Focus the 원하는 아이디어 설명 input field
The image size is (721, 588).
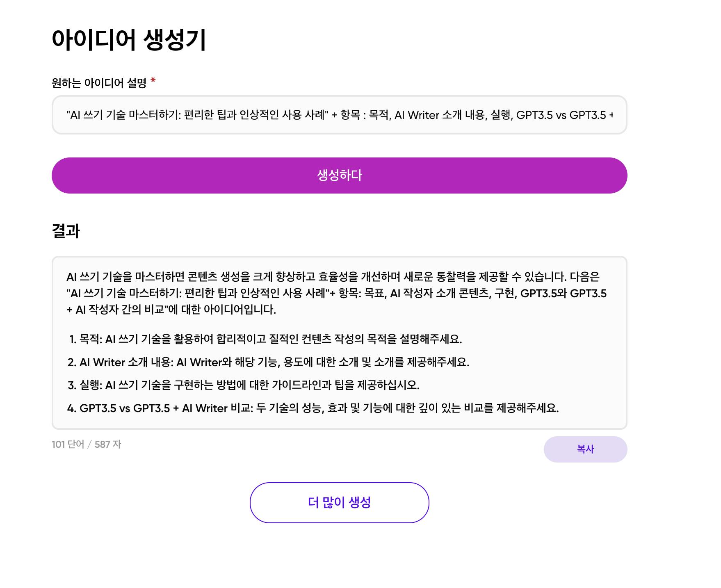point(339,115)
